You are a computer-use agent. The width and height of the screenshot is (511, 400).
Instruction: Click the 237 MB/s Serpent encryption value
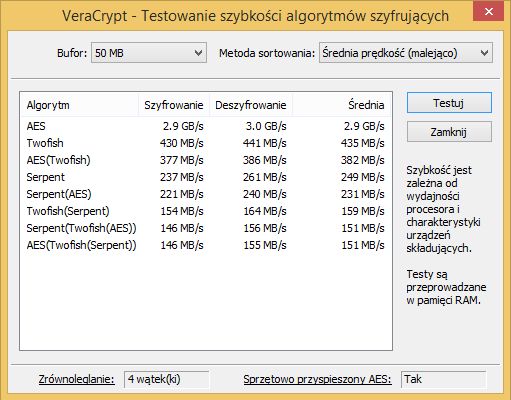[181, 177]
